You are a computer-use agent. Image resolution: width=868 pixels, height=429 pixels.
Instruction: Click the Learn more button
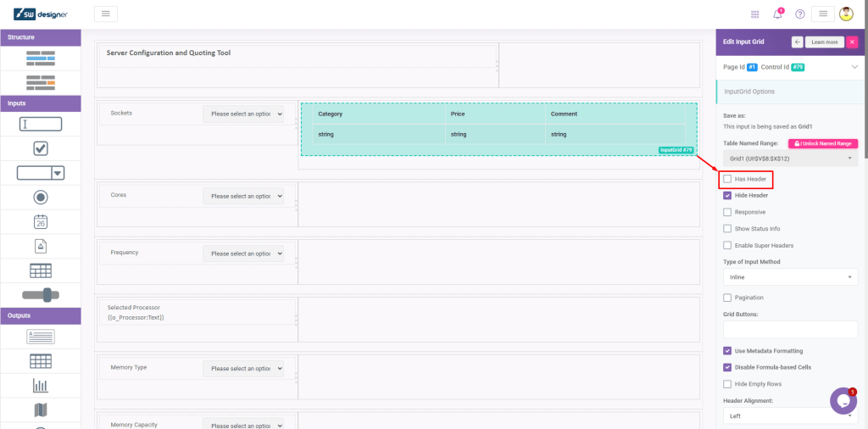click(x=824, y=42)
